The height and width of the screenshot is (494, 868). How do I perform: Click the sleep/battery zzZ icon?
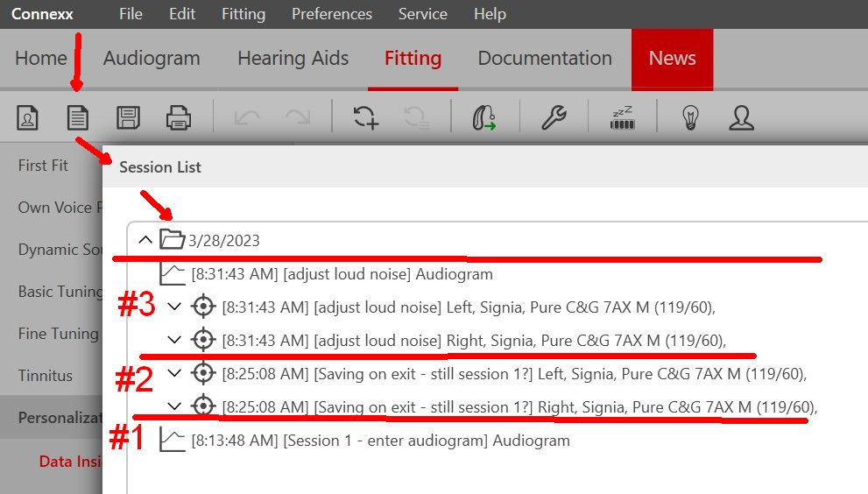pos(622,117)
